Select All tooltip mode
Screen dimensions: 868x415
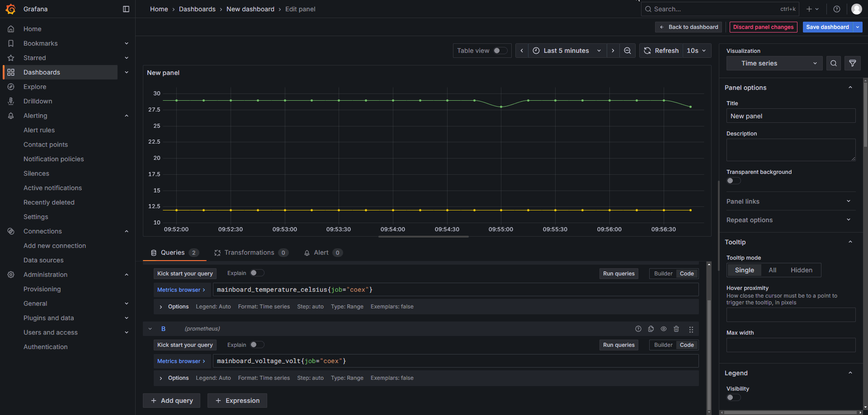coord(772,270)
